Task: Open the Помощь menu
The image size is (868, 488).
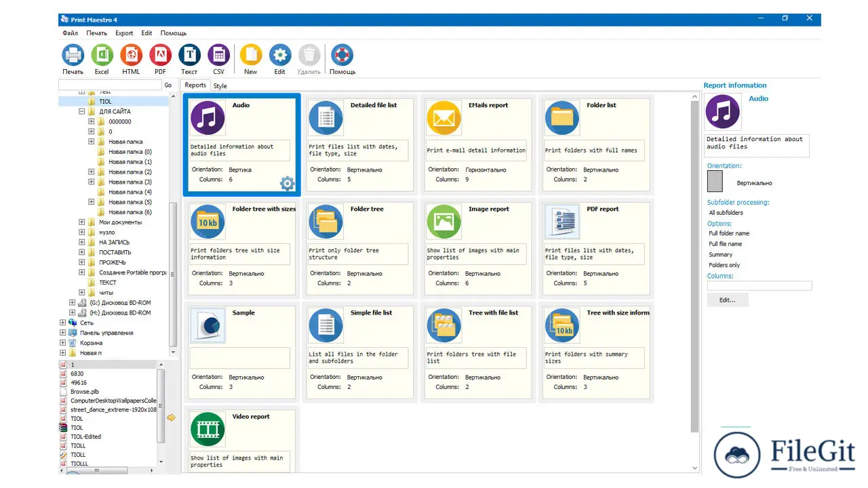Action: point(174,33)
